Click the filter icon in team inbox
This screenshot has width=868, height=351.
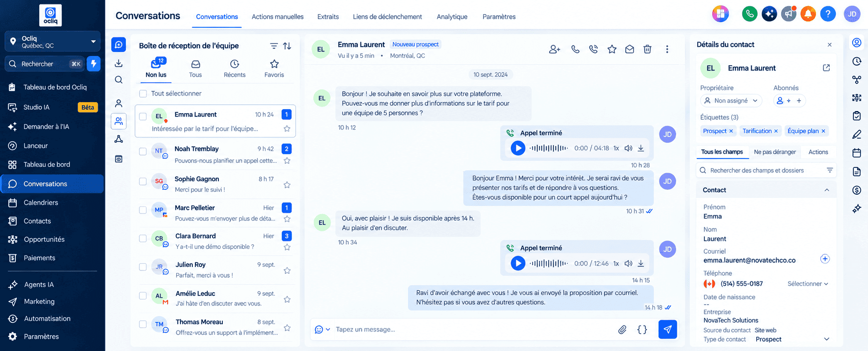tap(274, 46)
